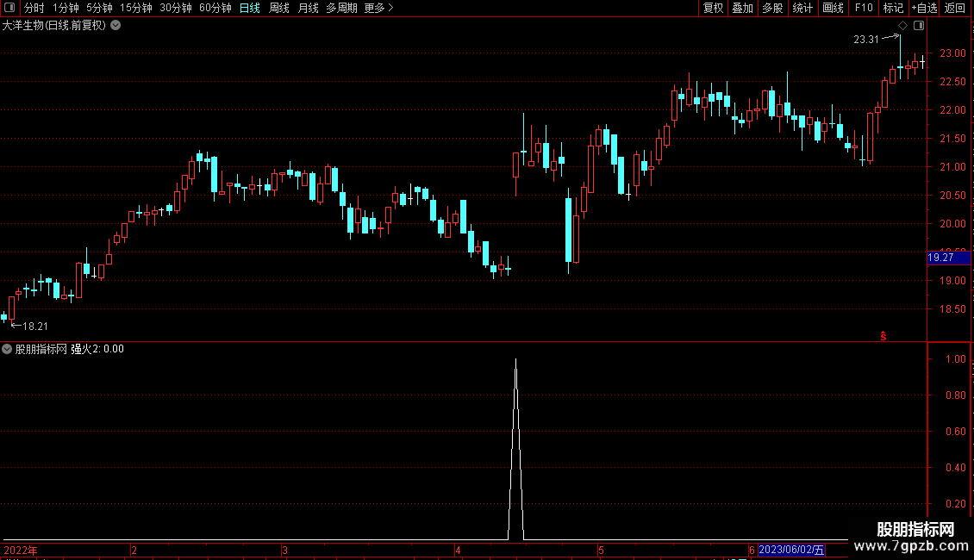Activate the 画线 drawing tools
This screenshot has height=560, width=974.
(x=833, y=8)
